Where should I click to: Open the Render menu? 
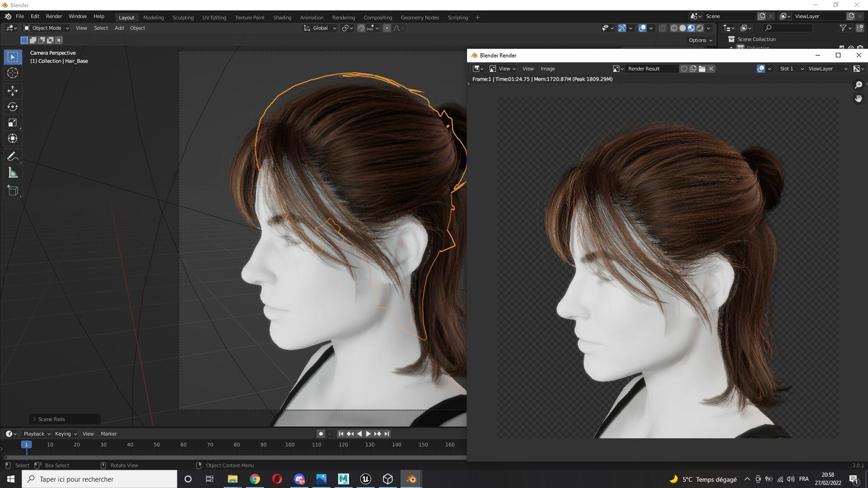[x=54, y=16]
